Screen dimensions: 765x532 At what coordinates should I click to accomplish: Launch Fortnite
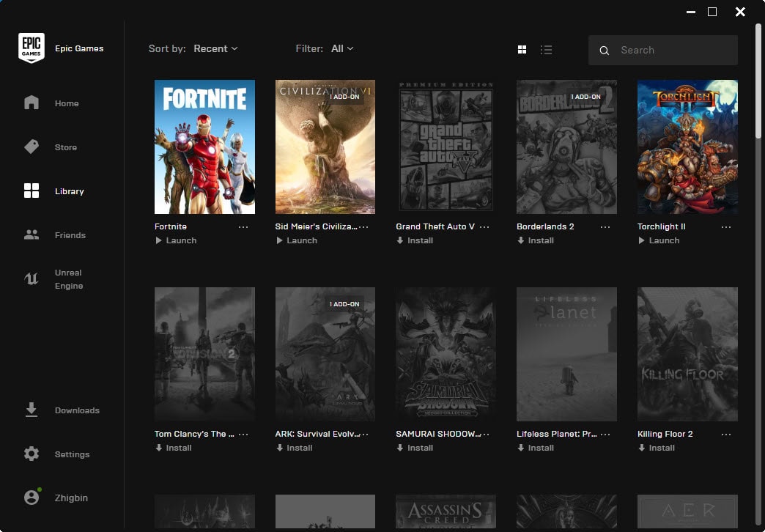(176, 240)
